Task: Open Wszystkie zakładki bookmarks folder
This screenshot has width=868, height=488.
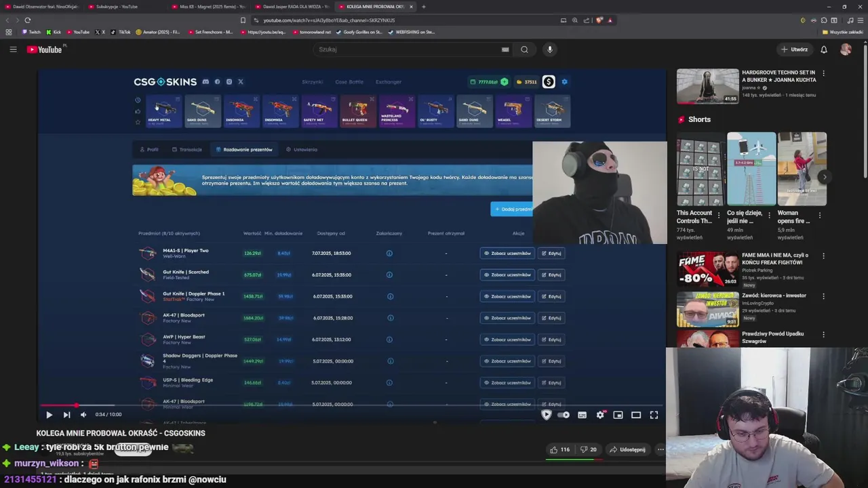Action: point(843,32)
